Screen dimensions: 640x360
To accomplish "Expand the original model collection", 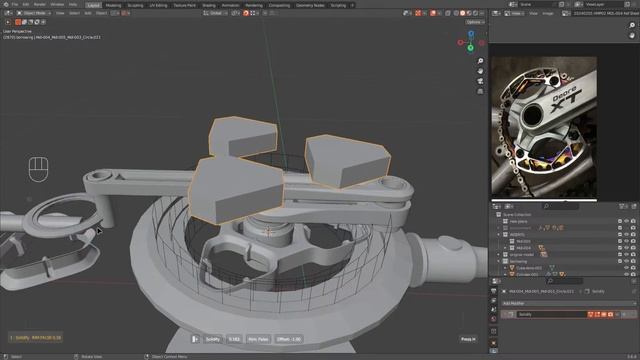I will (498, 254).
